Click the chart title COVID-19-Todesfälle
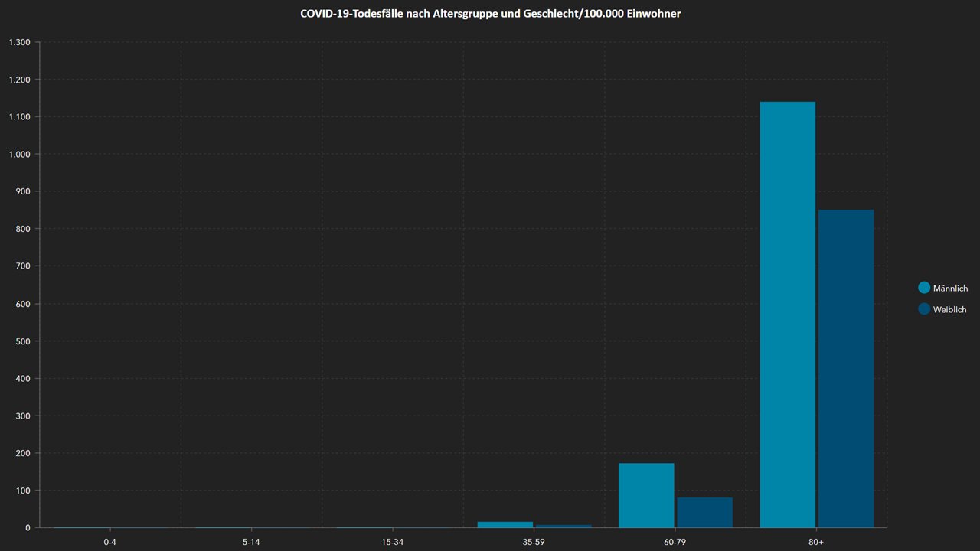This screenshot has height=551, width=980. click(x=490, y=14)
